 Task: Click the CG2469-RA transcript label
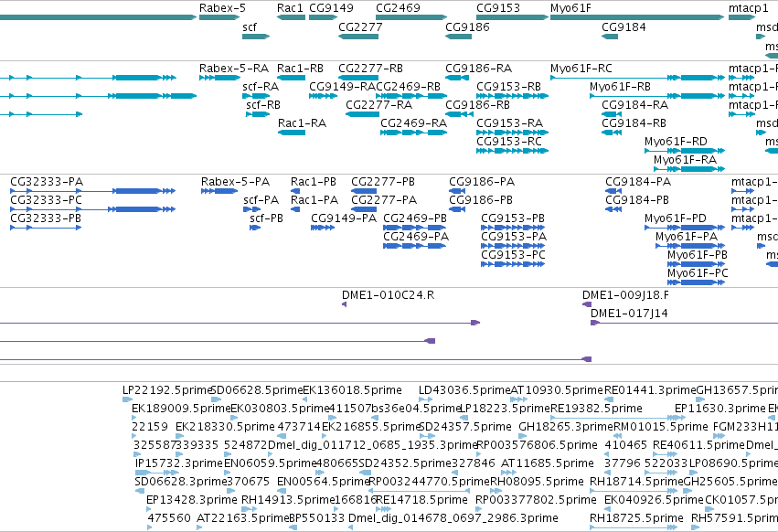pos(413,123)
